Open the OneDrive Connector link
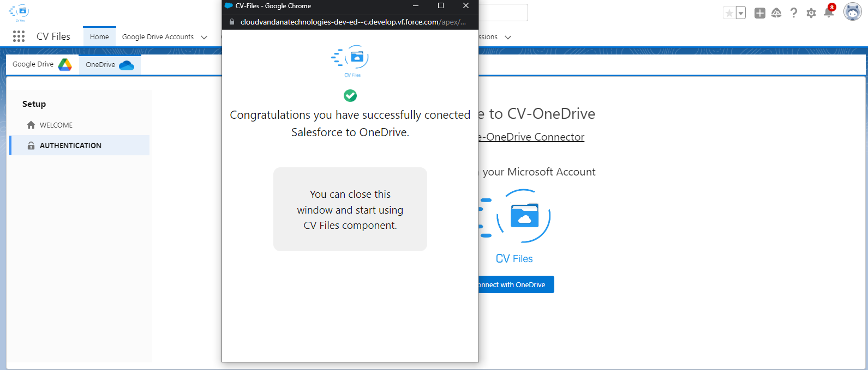This screenshot has height=370, width=868. [x=531, y=137]
